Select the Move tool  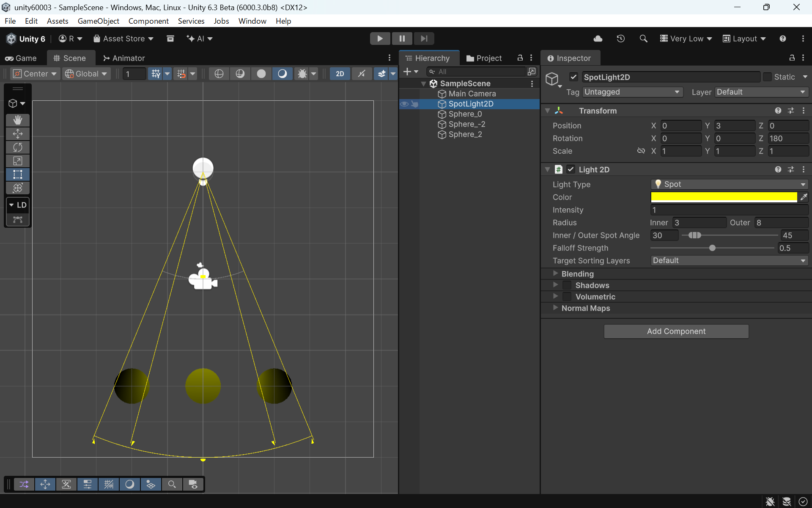(x=17, y=134)
